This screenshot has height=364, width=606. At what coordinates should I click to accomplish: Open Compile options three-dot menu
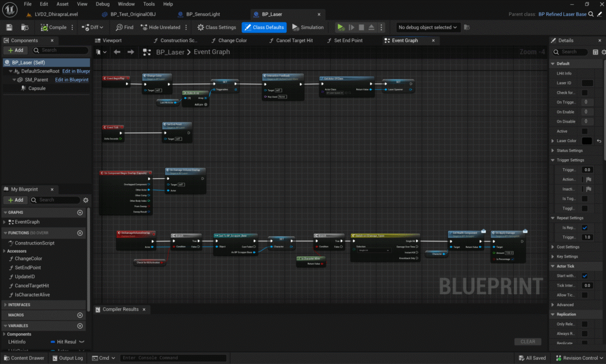click(x=72, y=27)
